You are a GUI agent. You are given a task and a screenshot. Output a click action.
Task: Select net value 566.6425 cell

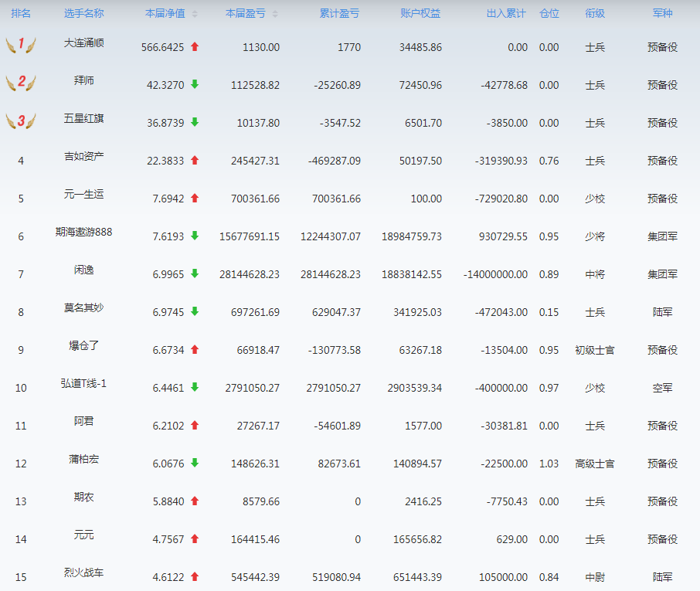point(162,47)
